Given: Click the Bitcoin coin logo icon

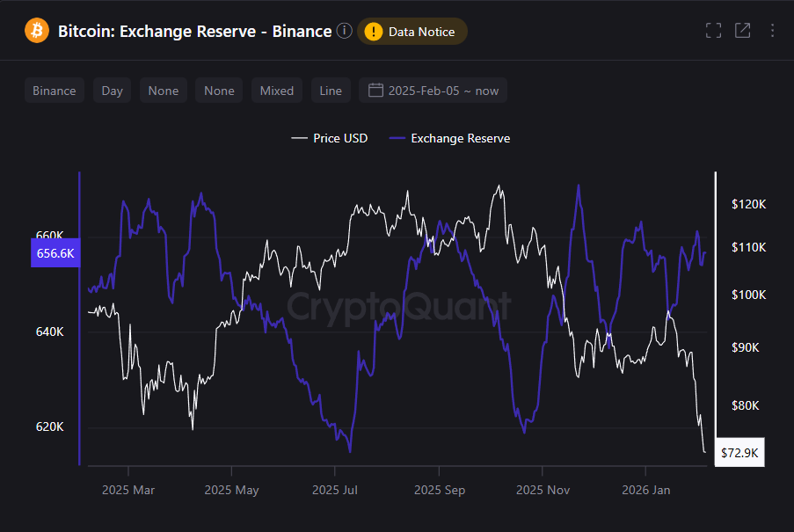Looking at the screenshot, I should pos(35,30).
